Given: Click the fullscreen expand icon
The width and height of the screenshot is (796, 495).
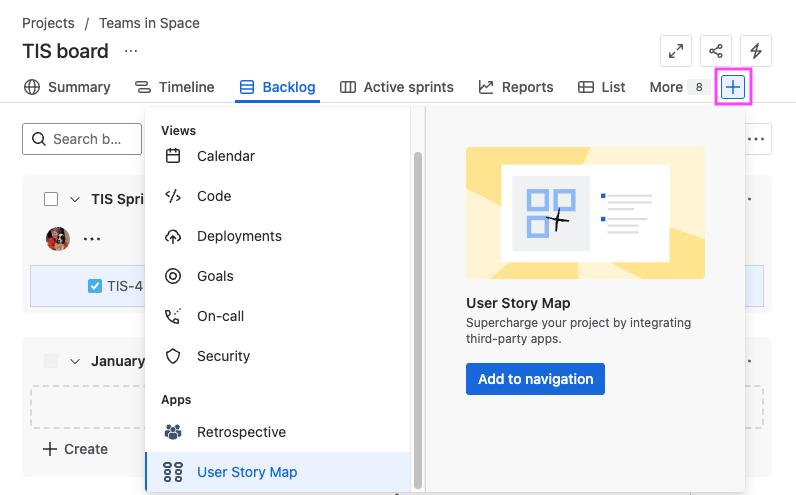Looking at the screenshot, I should click(x=677, y=51).
